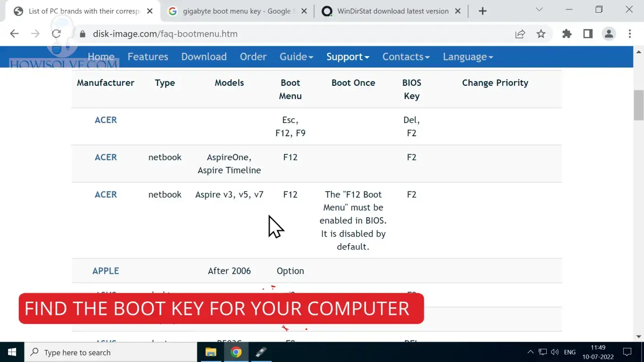
Task: Click the page vertical scrollbar thumb
Action: tap(639, 105)
